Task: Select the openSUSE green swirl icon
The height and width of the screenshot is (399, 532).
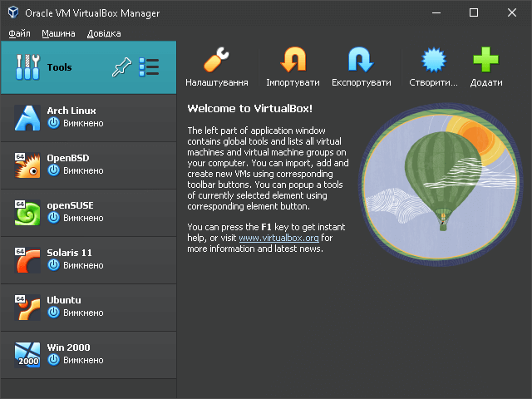Action: (x=27, y=213)
